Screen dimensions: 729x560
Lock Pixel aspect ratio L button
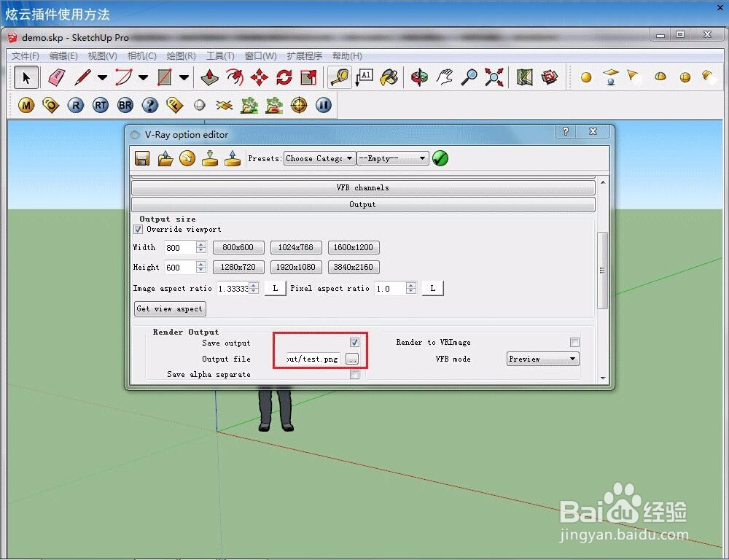coord(433,288)
